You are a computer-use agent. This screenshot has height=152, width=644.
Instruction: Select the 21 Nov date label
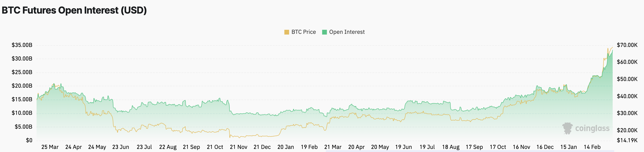click(238, 147)
